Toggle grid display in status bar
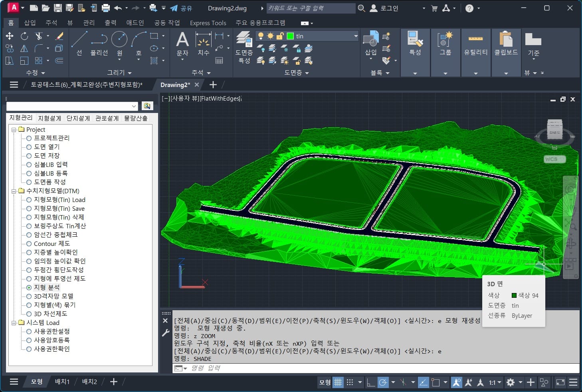 point(338,382)
